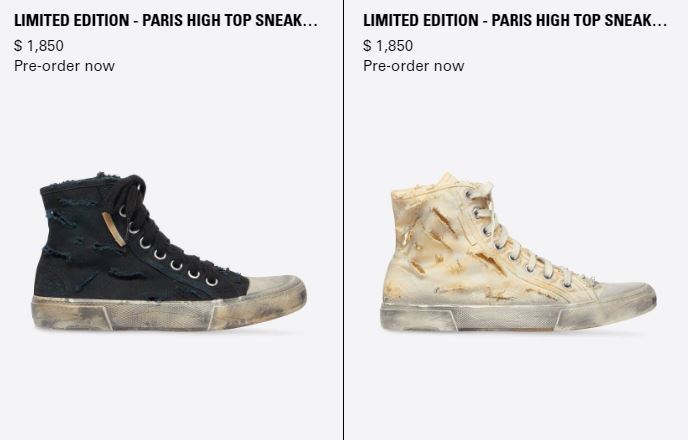
Task: Click the worn rubber sole of cream sneaker
Action: coord(518,316)
